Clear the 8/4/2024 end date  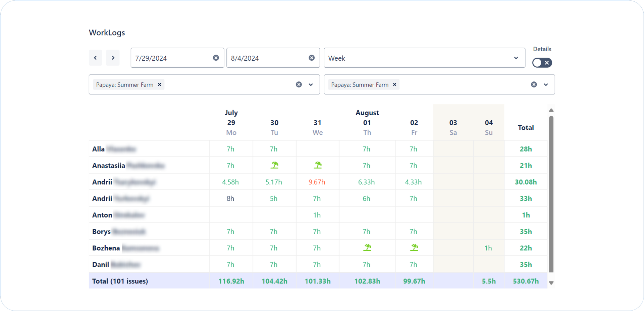click(312, 58)
